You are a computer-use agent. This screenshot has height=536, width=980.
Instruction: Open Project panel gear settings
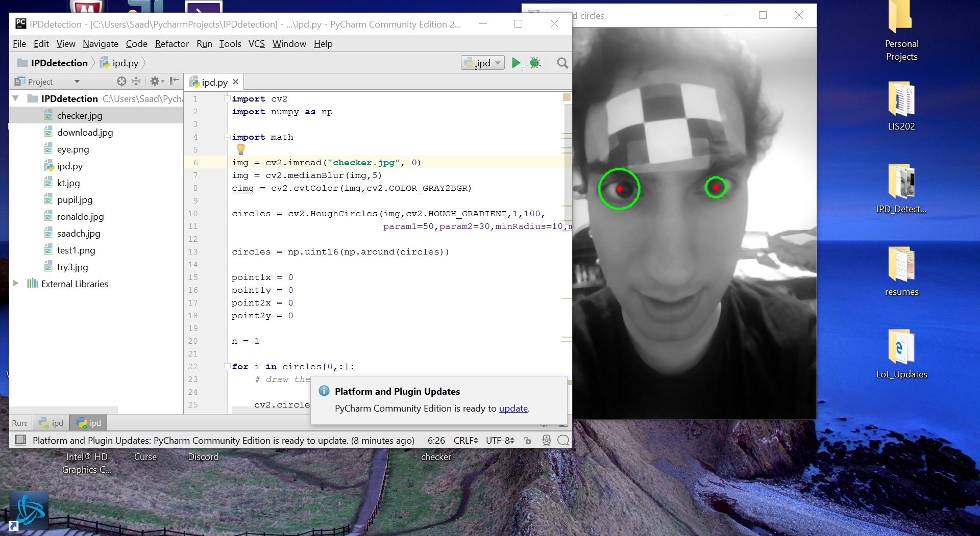(155, 81)
